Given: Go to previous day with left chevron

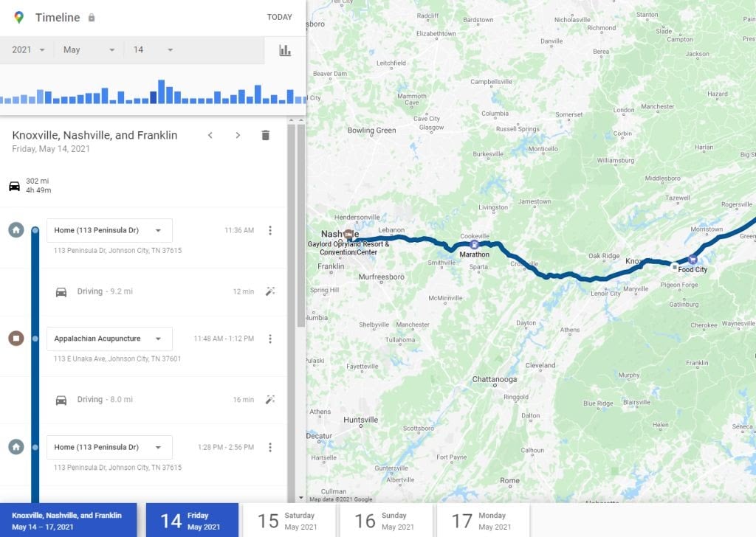Looking at the screenshot, I should point(210,135).
